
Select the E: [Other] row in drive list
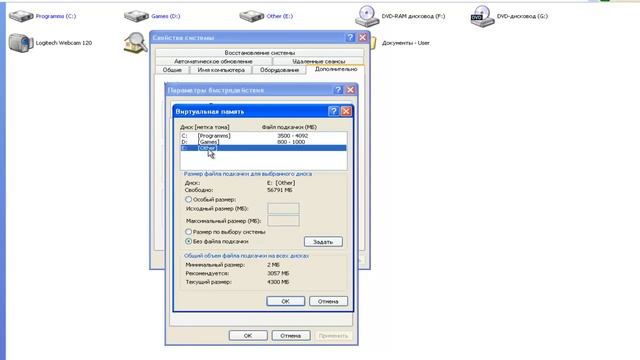263,148
